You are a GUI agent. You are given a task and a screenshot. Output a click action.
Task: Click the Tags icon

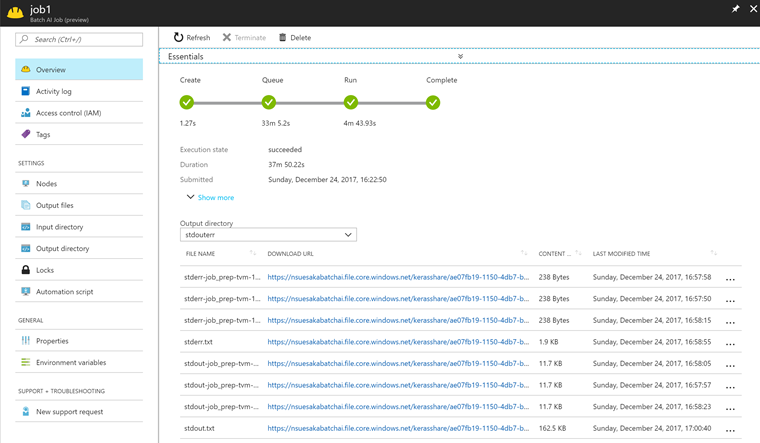click(x=26, y=134)
